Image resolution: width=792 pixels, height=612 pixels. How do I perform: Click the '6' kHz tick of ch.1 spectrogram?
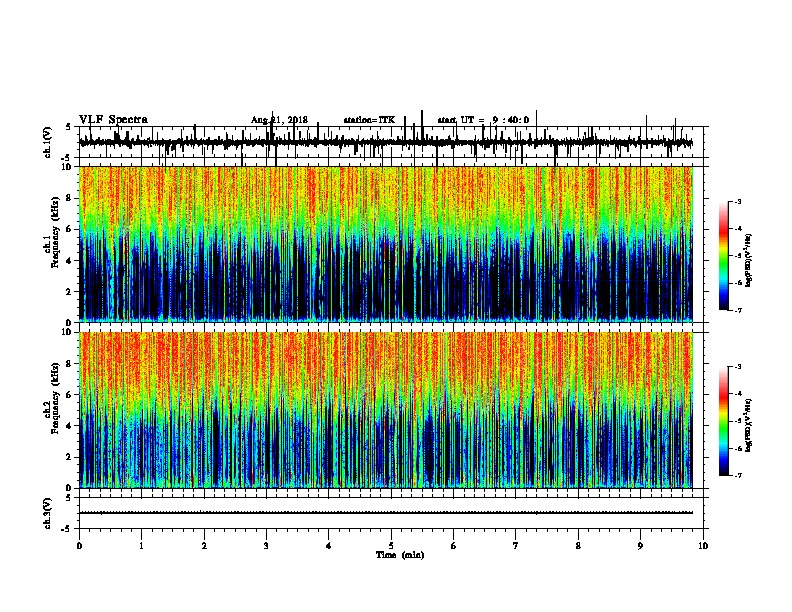click(70, 229)
